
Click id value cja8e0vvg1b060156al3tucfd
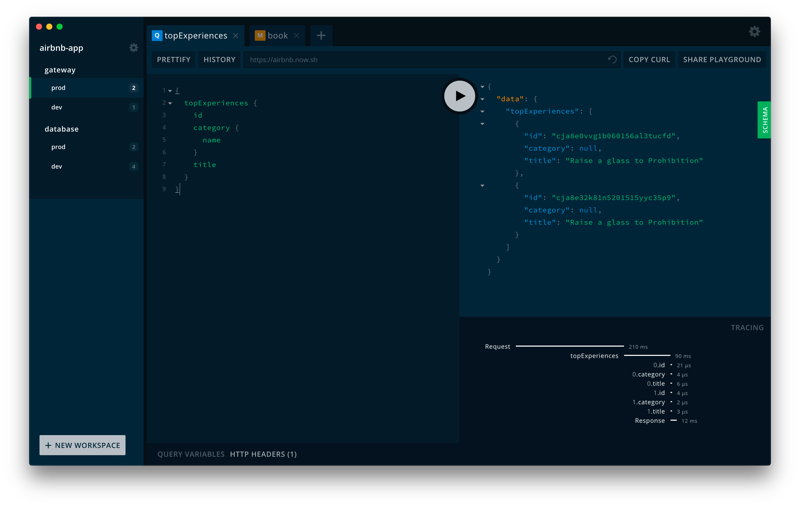tap(614, 136)
